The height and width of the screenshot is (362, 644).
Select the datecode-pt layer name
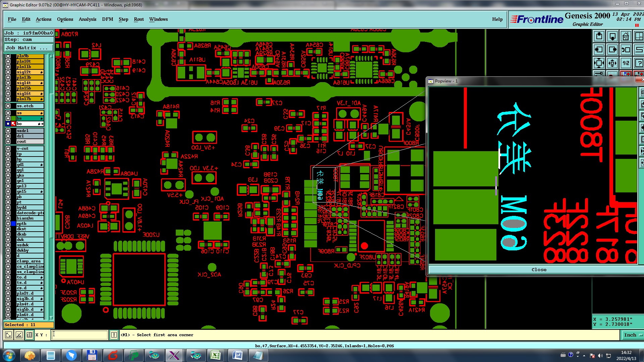pyautogui.click(x=30, y=213)
